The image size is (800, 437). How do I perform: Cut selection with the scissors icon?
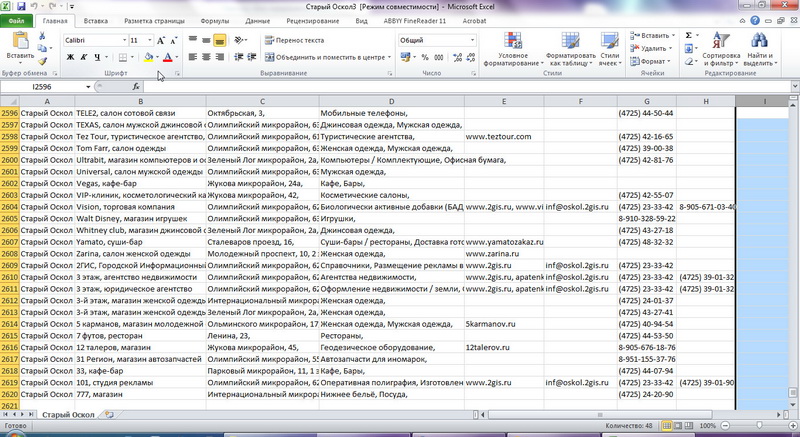coord(42,36)
